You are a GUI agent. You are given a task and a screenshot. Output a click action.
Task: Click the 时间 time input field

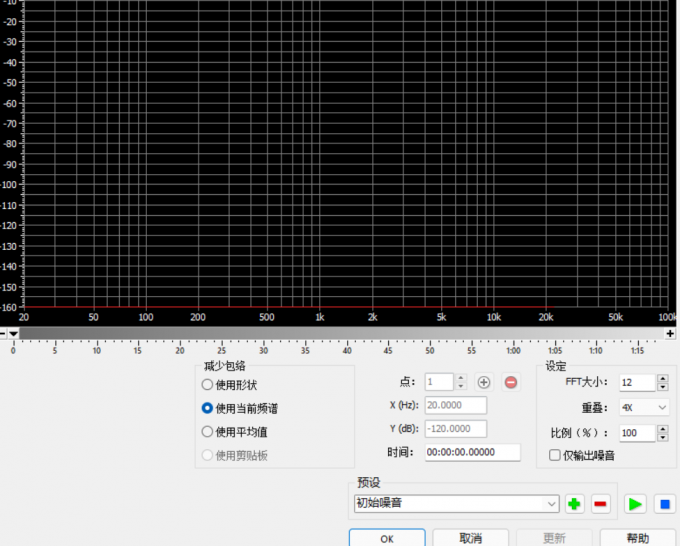click(472, 452)
